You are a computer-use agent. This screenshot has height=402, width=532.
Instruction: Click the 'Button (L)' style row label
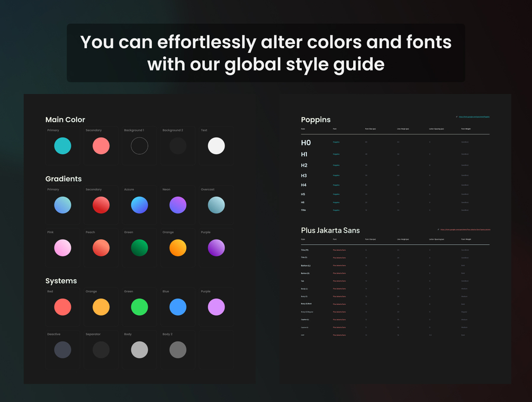[x=305, y=265]
